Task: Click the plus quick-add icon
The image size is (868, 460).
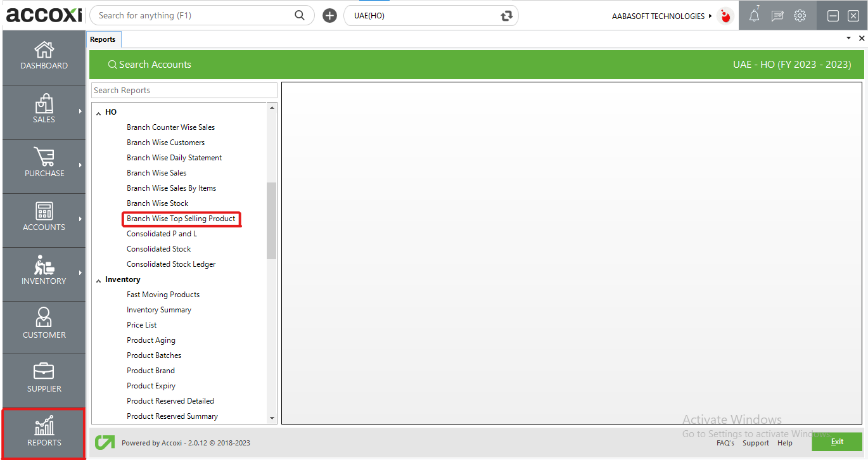Action: tap(329, 16)
